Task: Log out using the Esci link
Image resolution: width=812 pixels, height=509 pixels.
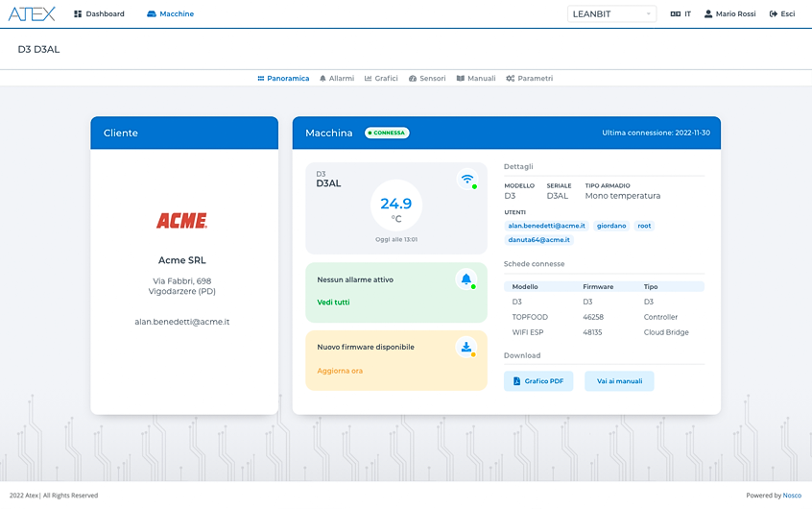Action: (x=782, y=14)
